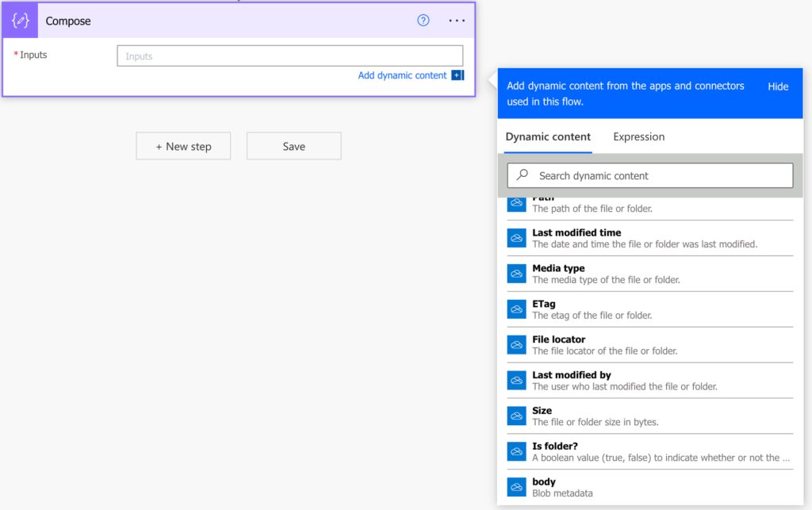Add a new step
The image size is (812, 510).
pyautogui.click(x=183, y=146)
